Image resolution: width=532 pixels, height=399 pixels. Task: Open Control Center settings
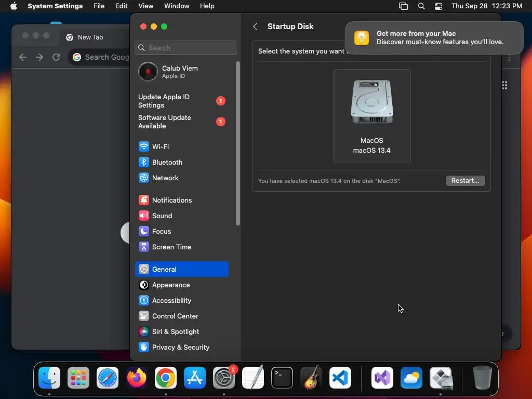click(182, 316)
